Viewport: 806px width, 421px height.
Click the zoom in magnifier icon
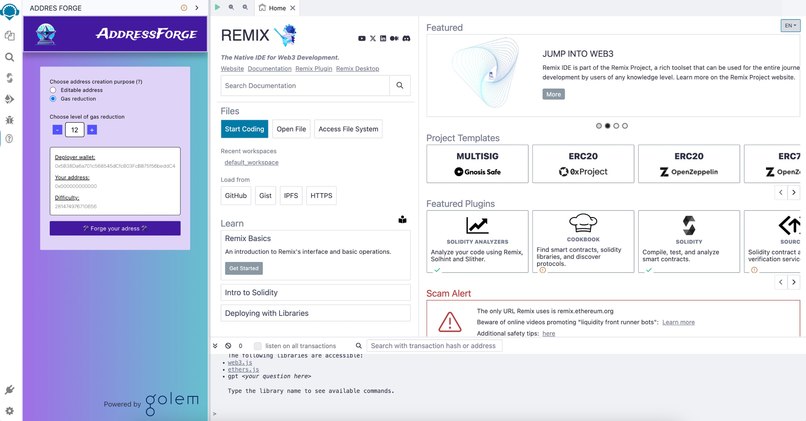pos(245,7)
